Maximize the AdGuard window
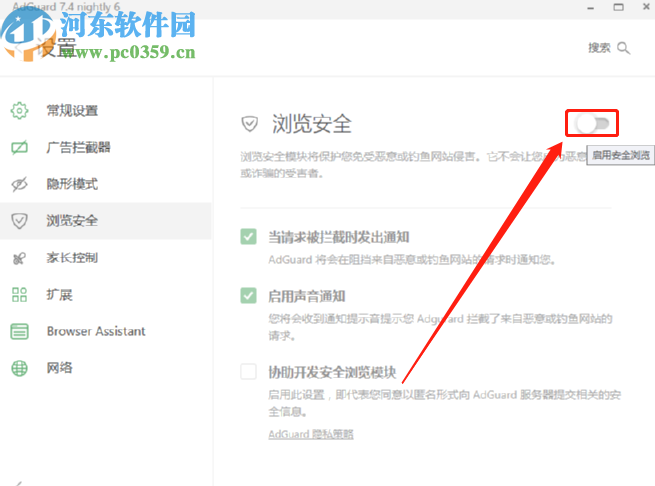The image size is (655, 486). coord(618,7)
